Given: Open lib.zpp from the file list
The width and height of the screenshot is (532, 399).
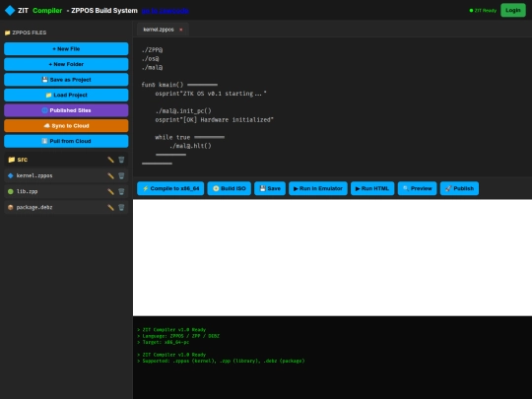Looking at the screenshot, I should point(28,192).
